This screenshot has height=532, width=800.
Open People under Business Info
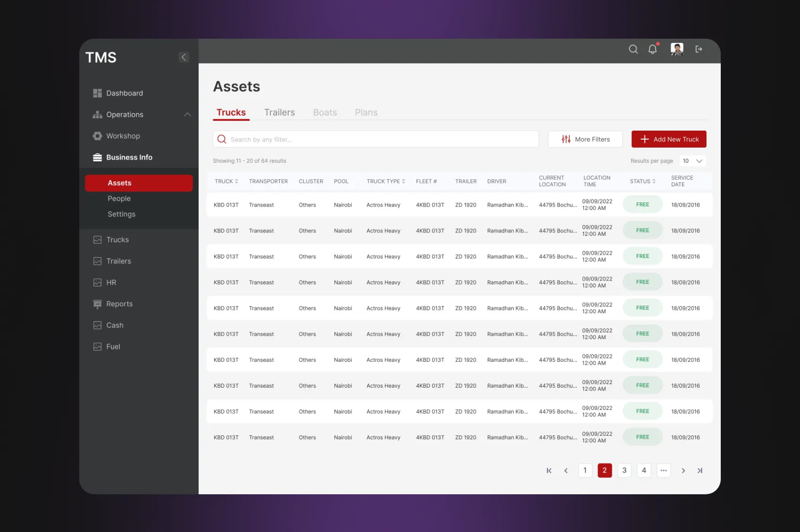click(119, 199)
